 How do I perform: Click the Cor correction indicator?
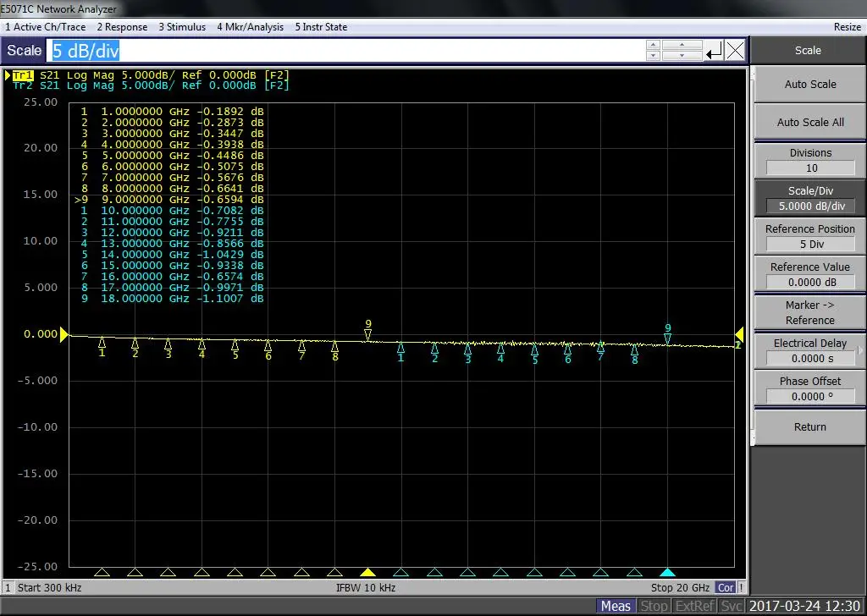[726, 588]
